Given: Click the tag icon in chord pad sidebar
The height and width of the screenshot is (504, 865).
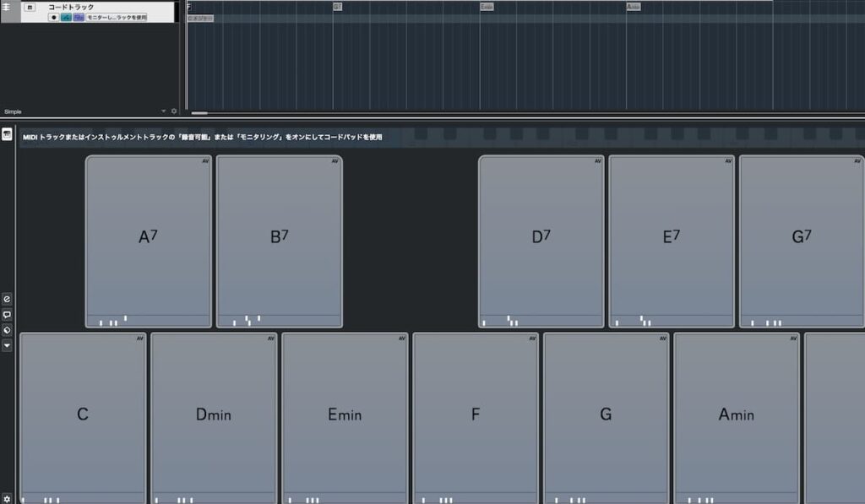Looking at the screenshot, I should pyautogui.click(x=7, y=329).
